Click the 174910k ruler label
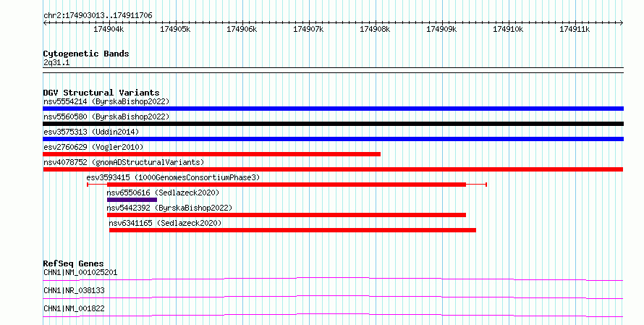The height and width of the screenshot is (325, 644). (508, 29)
